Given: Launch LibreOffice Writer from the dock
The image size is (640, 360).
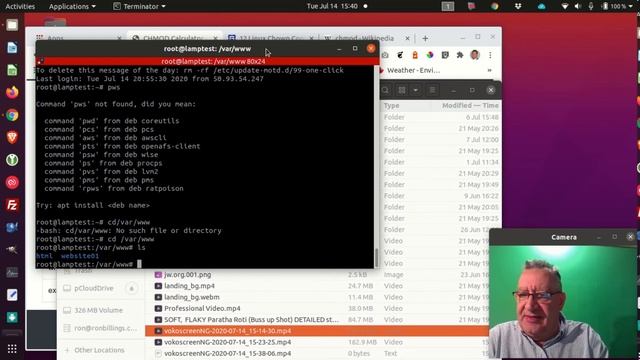Looking at the screenshot, I should [12, 48].
